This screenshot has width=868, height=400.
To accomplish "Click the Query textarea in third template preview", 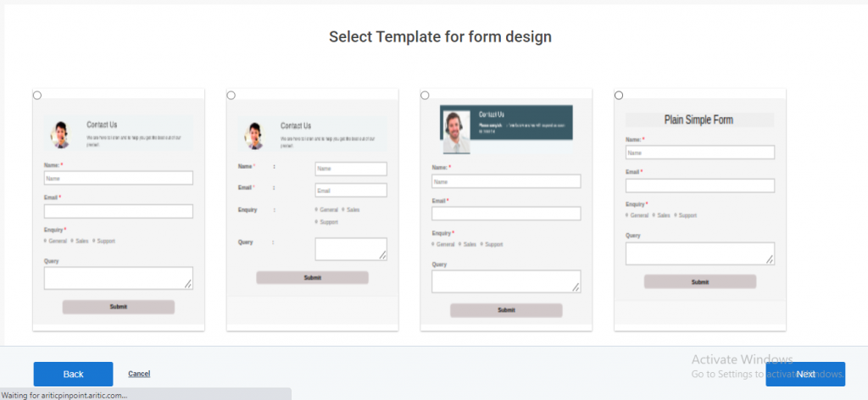I will [x=506, y=281].
